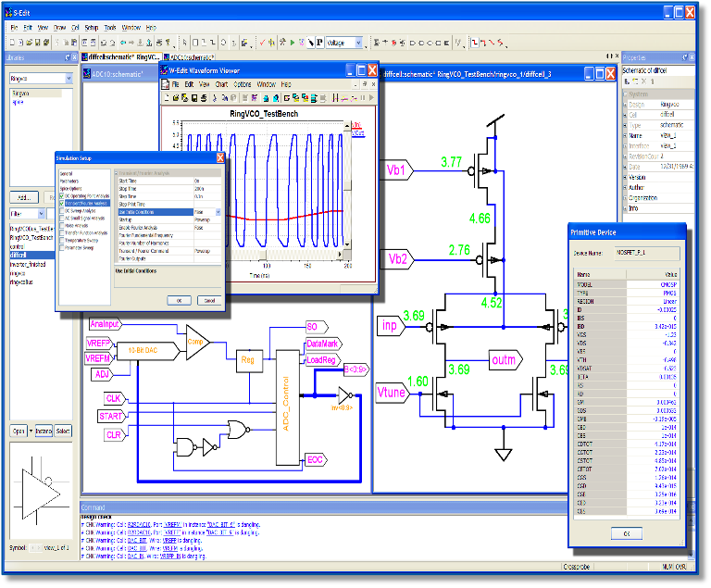Image resolution: width=711 pixels, height=588 pixels.
Task: Click the bold P probe icon
Action: (319, 43)
